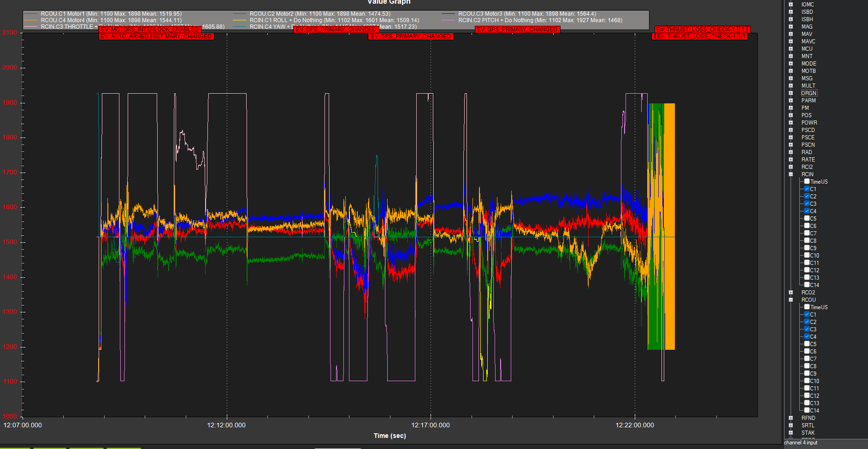Viewport: 868px width, 449px height.
Task: Collapse the RCOU tree node
Action: [x=791, y=300]
